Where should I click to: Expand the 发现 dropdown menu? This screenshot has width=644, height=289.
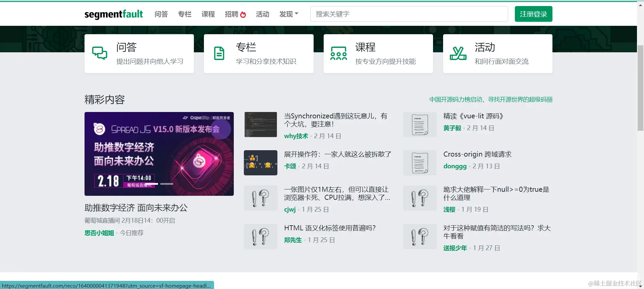[x=289, y=14]
